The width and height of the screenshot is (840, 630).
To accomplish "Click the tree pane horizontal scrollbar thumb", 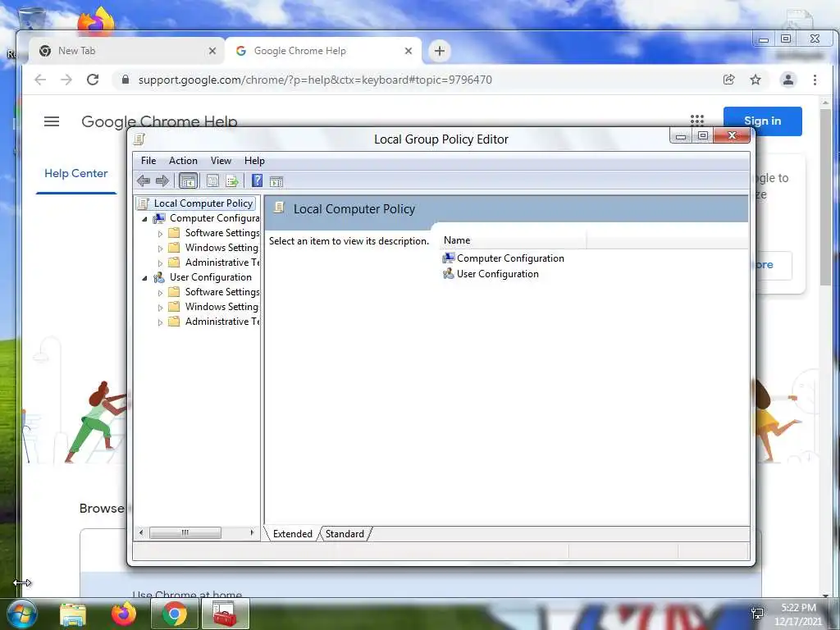I will click(x=185, y=532).
